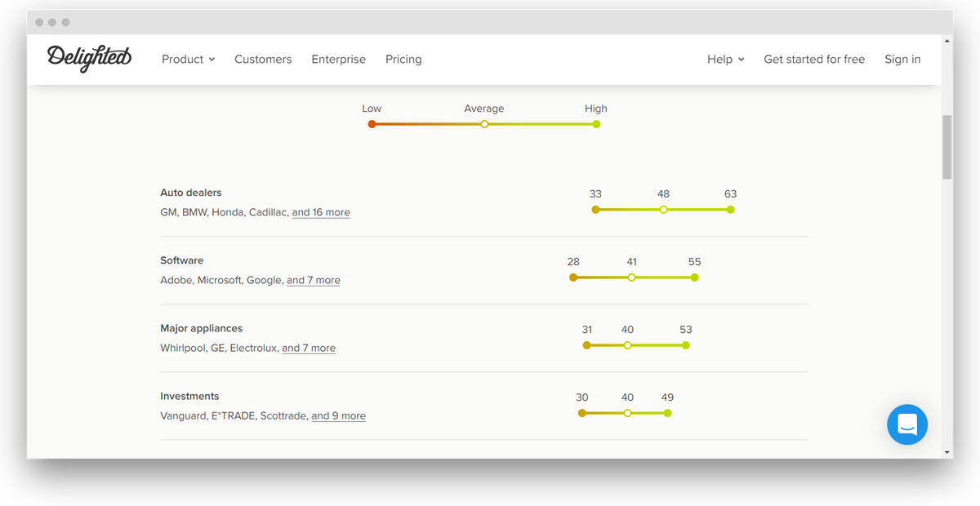980x506 pixels.
Task: Click Get started for free
Action: click(x=814, y=59)
